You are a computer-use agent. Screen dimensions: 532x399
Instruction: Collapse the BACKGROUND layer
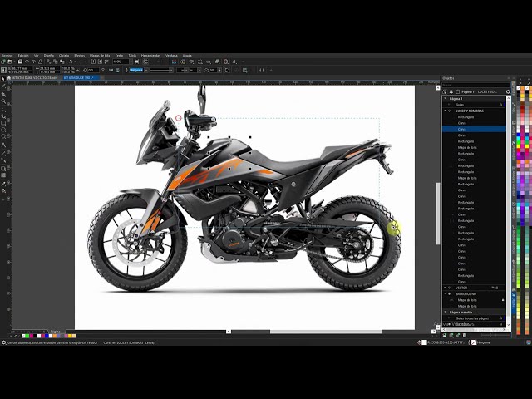coord(445,293)
